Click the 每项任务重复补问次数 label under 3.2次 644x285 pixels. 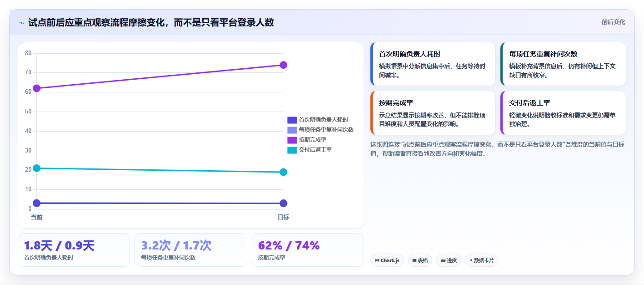click(168, 258)
